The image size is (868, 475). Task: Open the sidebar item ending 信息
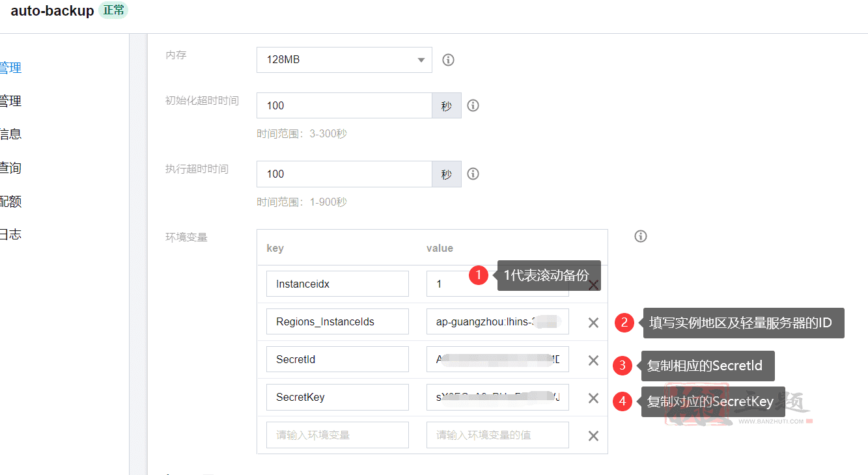(x=10, y=134)
